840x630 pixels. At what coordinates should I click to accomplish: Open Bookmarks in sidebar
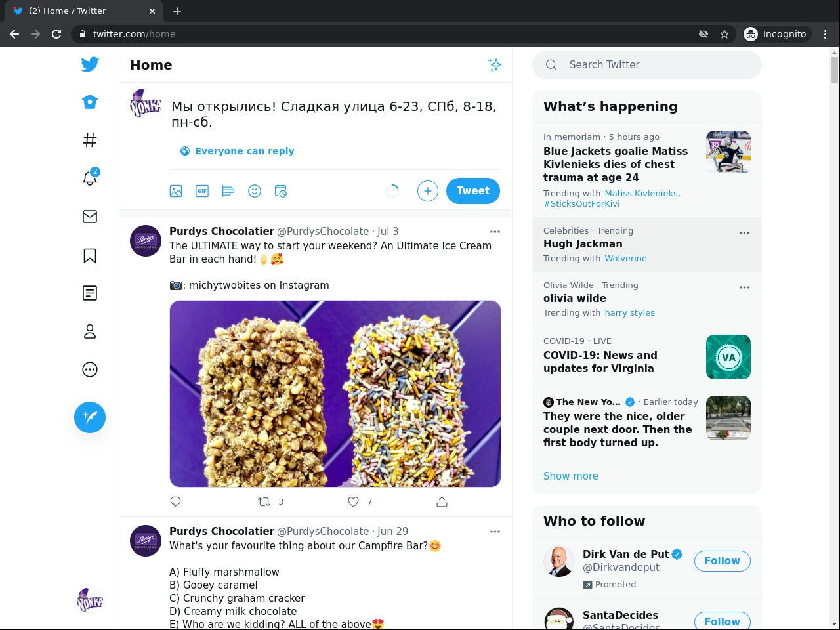[90, 255]
